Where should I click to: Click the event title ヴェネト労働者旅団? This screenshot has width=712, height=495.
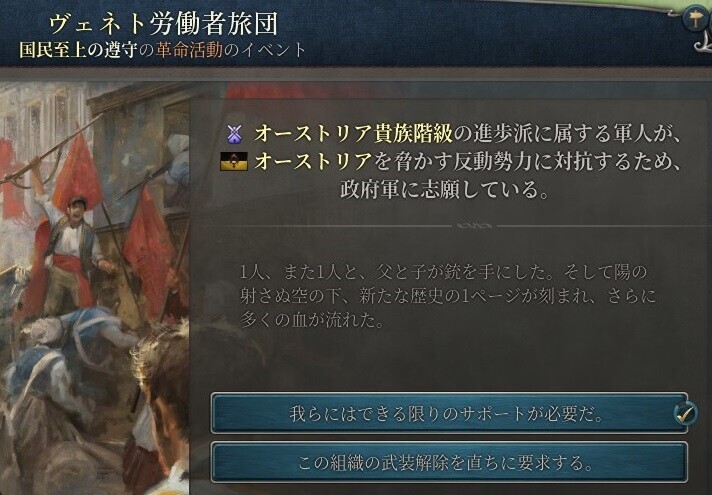coord(163,24)
